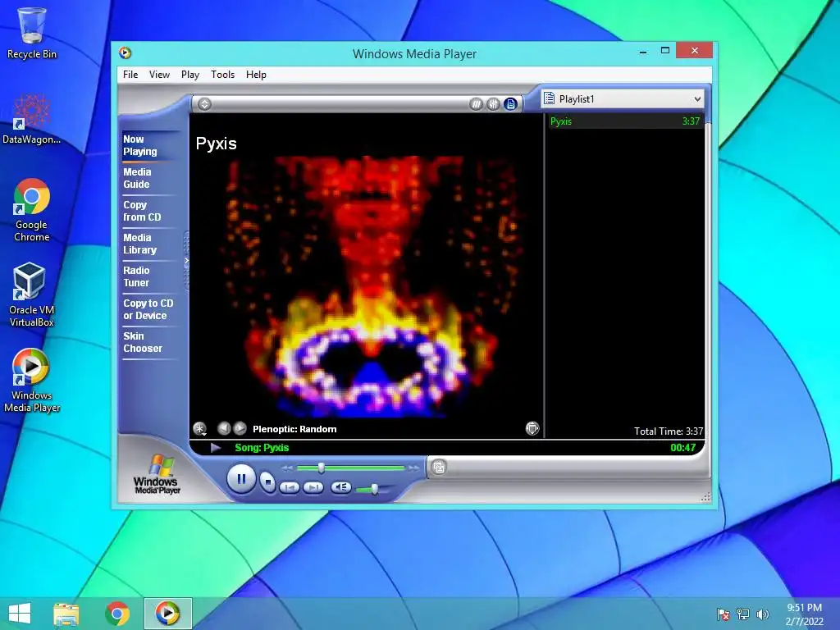Select DataWagon desktop shortcut
The width and height of the screenshot is (840, 630).
[x=32, y=118]
